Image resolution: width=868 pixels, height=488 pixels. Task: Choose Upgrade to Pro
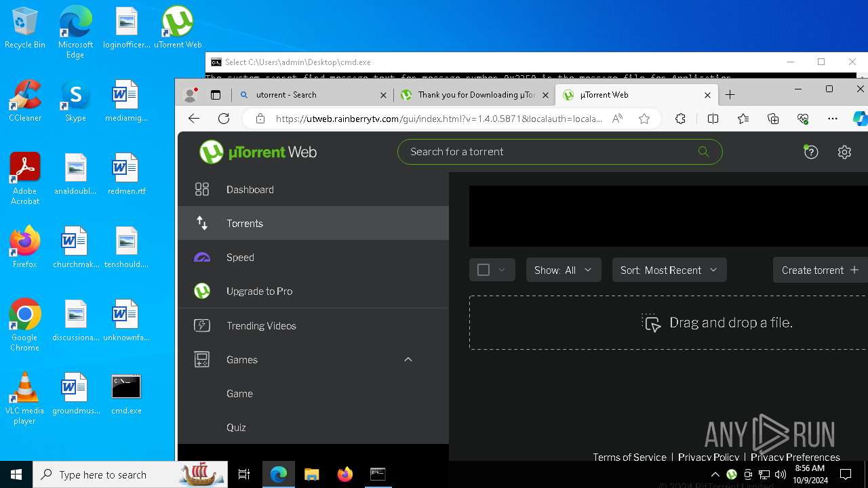coord(313,291)
